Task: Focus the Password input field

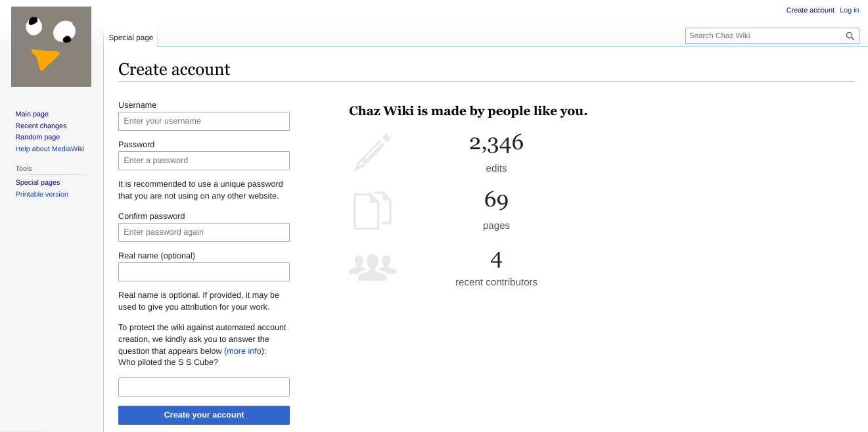Action: coord(204,160)
